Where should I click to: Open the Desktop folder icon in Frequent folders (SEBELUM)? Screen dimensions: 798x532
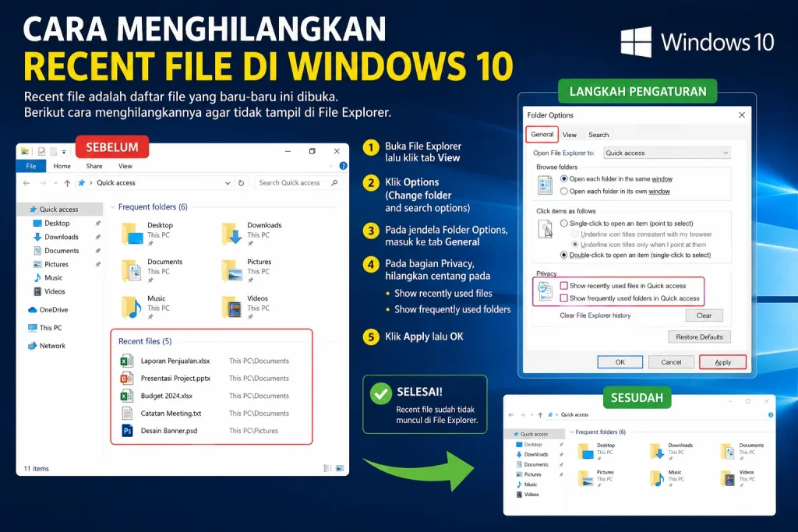pyautogui.click(x=132, y=234)
